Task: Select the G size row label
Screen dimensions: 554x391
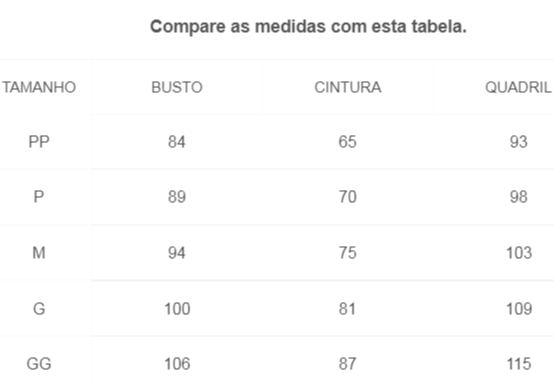Action: (39, 309)
